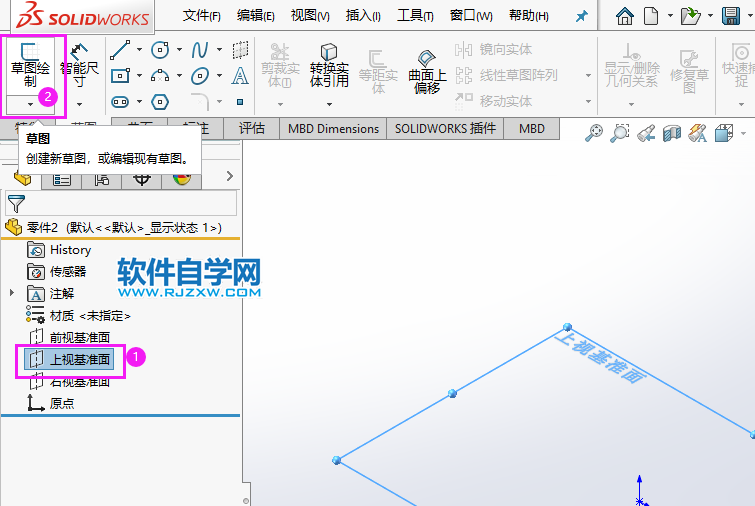Image resolution: width=755 pixels, height=506 pixels.
Task: Expand the Arc tool dropdown arrow
Action: [x=180, y=76]
